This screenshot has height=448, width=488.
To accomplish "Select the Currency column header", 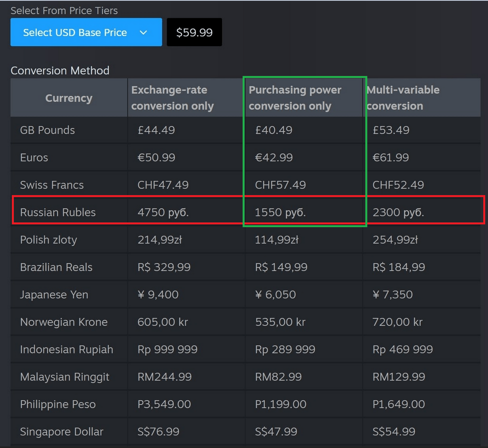I will (69, 98).
